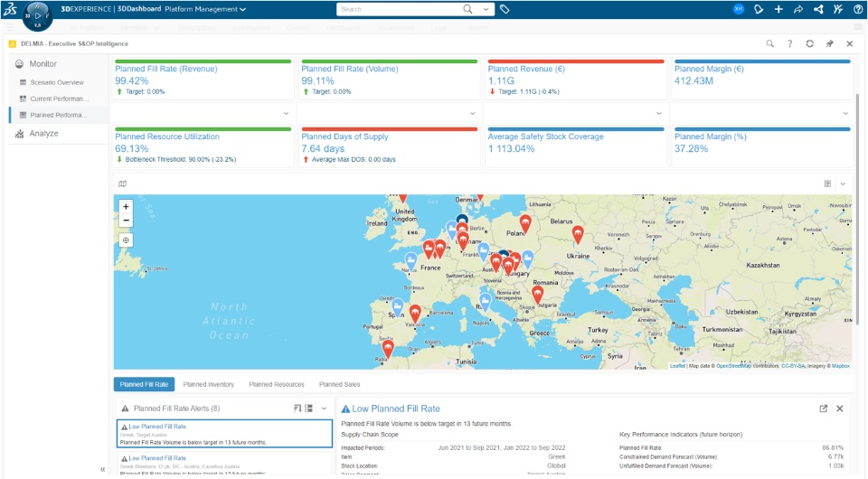Click the Average Safety Stock Coverage title
Viewport: 868px width, 479px height.
pos(546,136)
